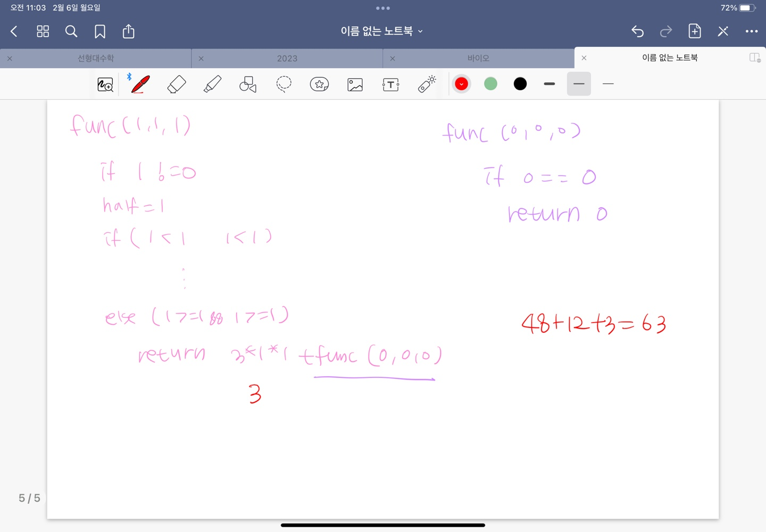Select the Image insert tool

(355, 85)
